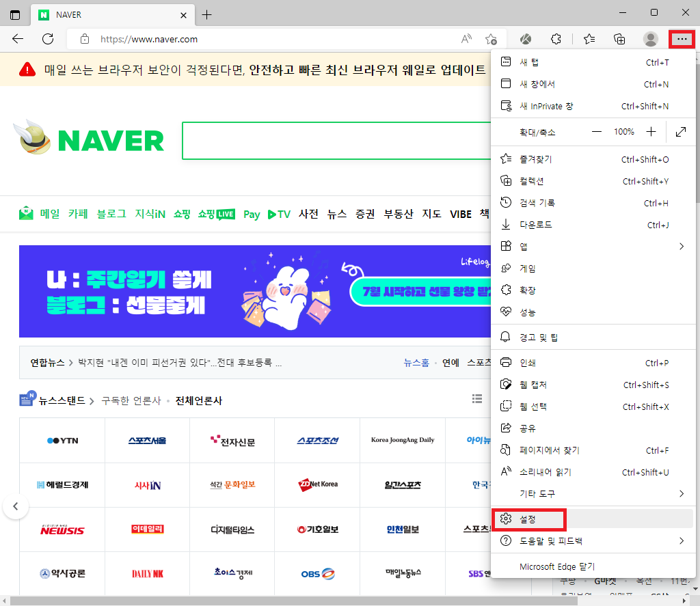Enter full screen with the expand arrow icon

click(680, 132)
